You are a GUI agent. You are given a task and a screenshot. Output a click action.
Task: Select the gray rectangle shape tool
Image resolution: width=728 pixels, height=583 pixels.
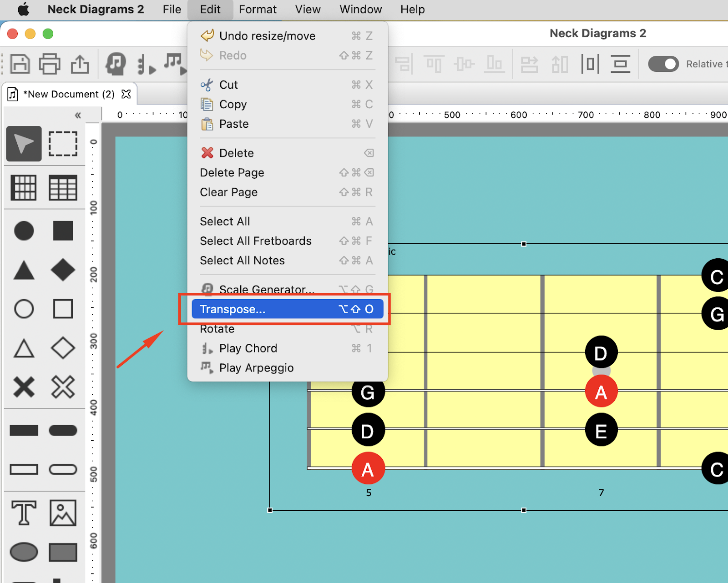[63, 552]
